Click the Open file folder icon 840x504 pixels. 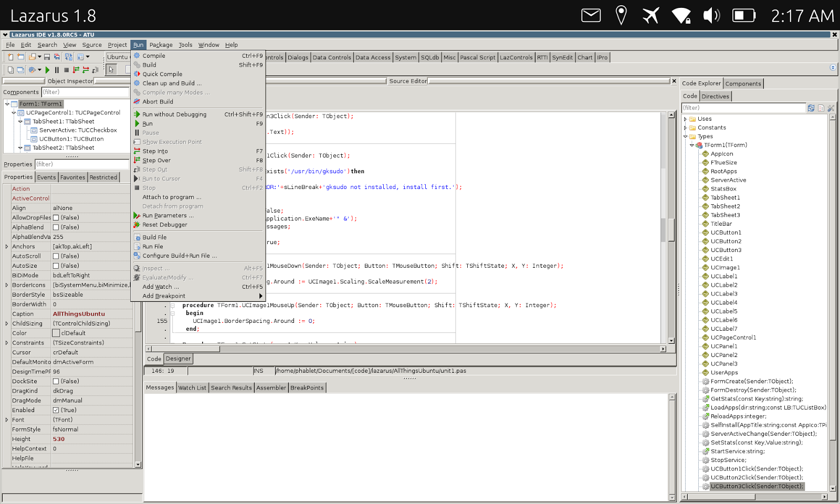[33, 57]
